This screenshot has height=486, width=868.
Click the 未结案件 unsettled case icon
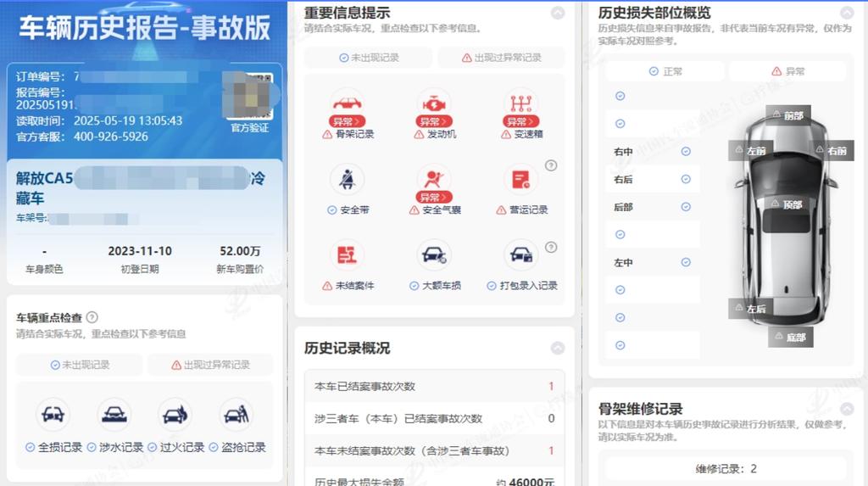pos(347,255)
